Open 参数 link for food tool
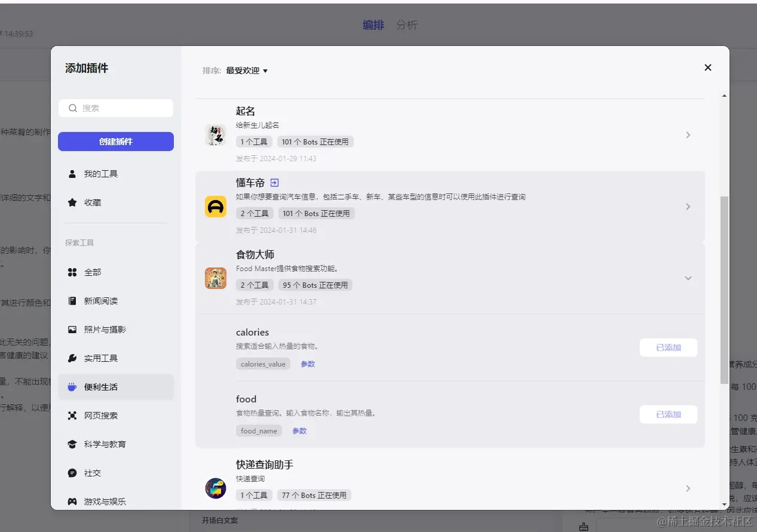 [299, 431]
